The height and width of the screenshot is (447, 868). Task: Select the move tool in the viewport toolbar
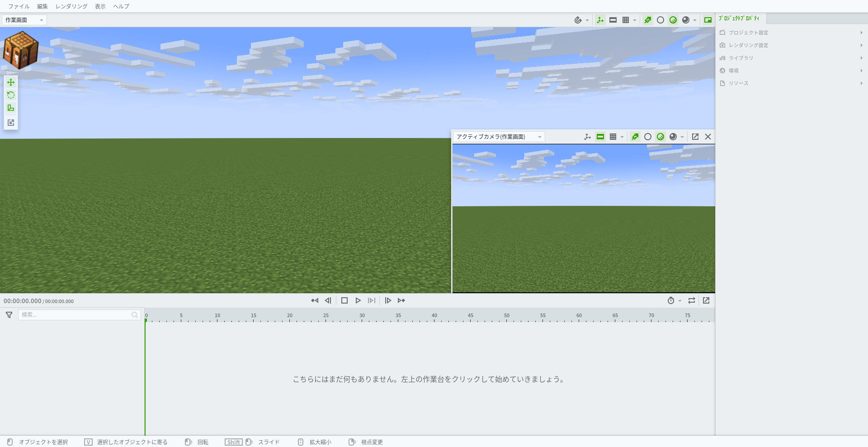pyautogui.click(x=11, y=82)
